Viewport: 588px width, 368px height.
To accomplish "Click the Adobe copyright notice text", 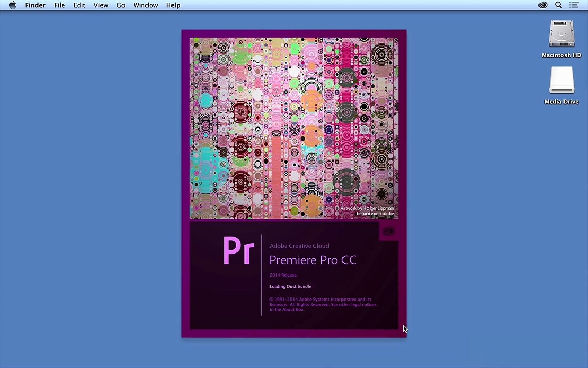I will point(323,305).
